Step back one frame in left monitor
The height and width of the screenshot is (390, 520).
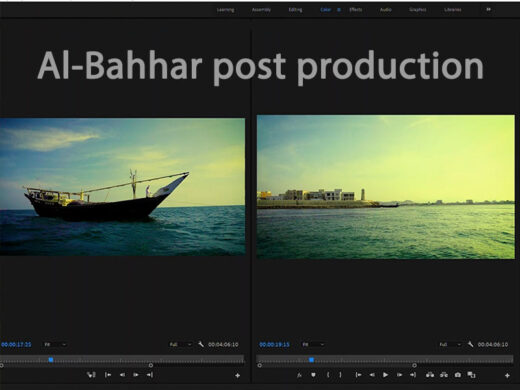point(122,375)
